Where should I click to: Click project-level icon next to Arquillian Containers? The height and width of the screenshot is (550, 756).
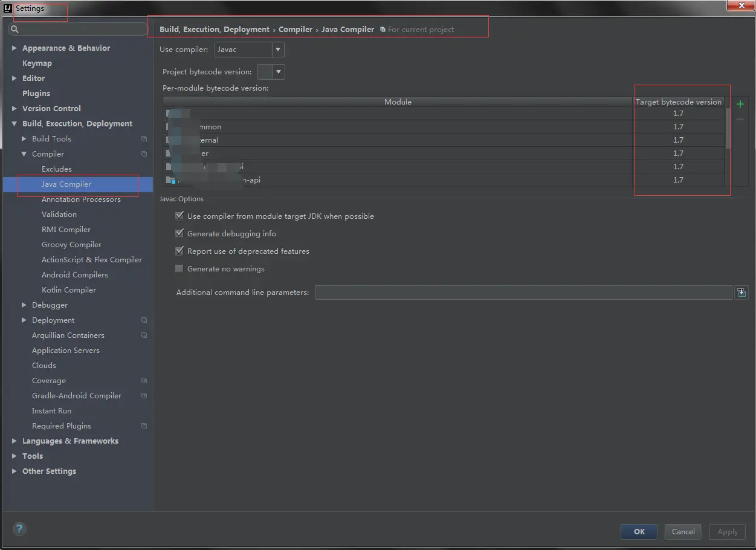point(144,335)
